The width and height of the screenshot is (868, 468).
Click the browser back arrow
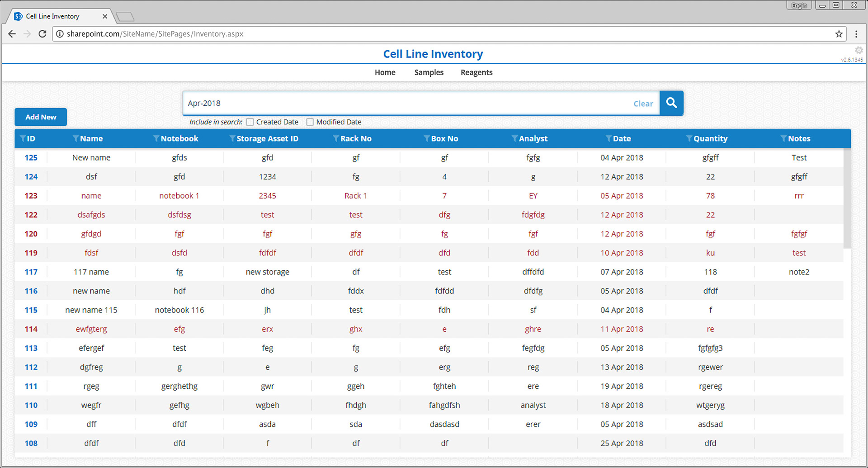click(12, 34)
